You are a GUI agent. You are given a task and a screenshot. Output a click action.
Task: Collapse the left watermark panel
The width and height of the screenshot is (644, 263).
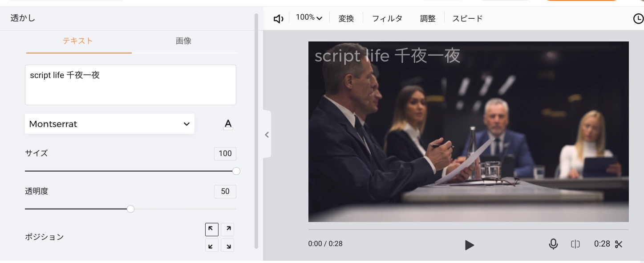pyautogui.click(x=267, y=135)
